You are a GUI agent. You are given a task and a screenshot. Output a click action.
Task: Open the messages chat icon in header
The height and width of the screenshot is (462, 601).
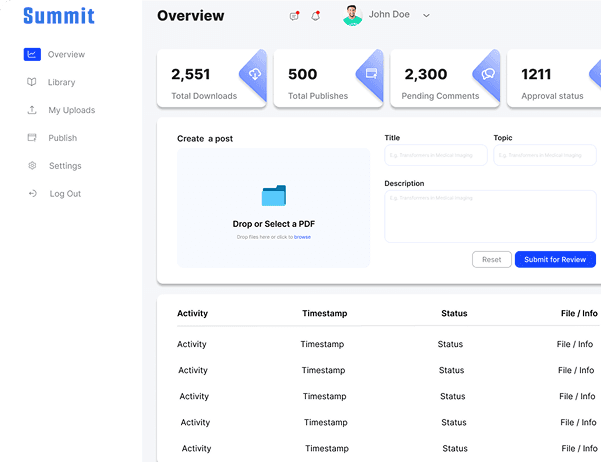click(294, 16)
